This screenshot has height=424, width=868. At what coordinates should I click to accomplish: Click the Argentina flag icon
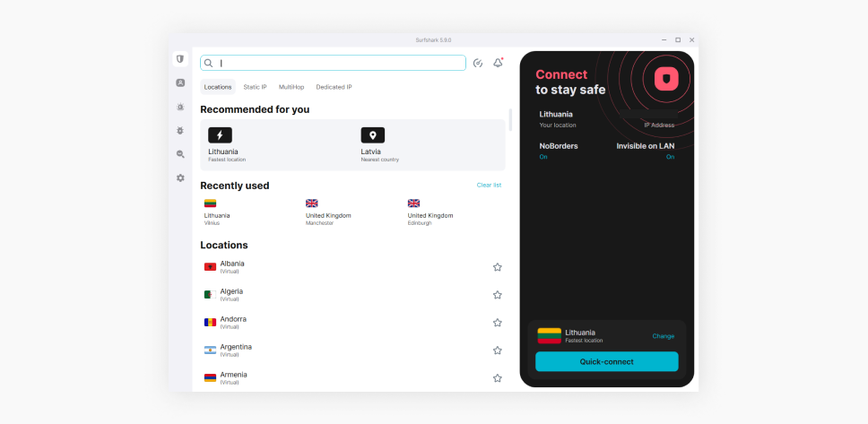(x=211, y=350)
